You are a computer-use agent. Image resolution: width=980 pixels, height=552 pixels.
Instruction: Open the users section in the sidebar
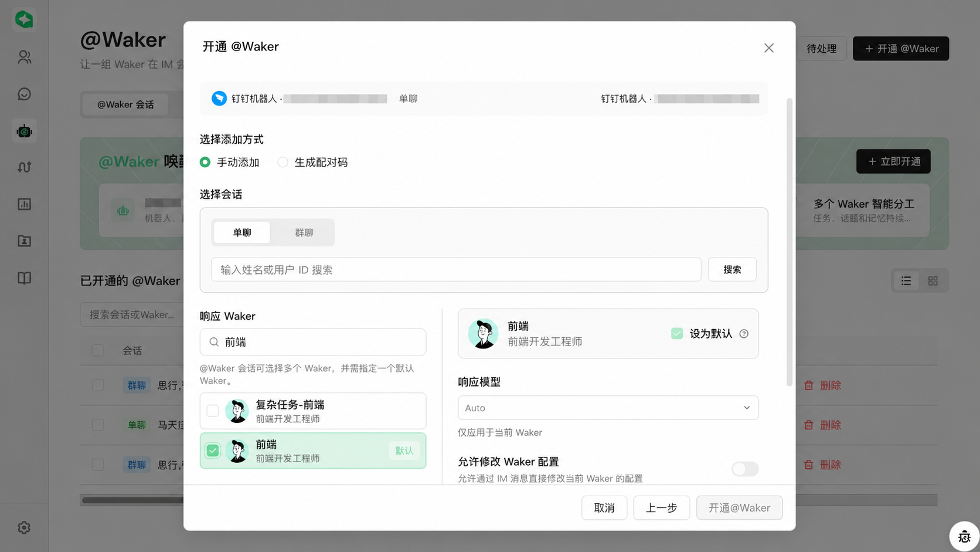click(24, 57)
